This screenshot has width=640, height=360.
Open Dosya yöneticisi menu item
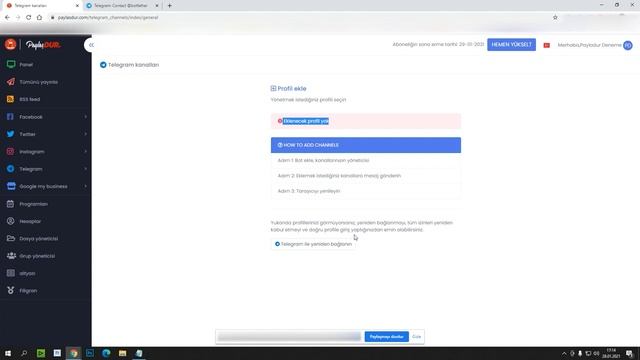point(46,238)
